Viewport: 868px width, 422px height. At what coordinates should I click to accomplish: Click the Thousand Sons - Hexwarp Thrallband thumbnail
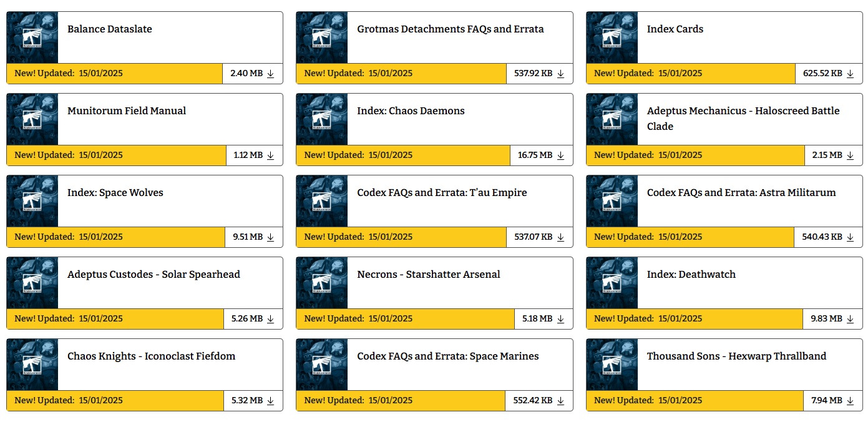click(x=612, y=365)
